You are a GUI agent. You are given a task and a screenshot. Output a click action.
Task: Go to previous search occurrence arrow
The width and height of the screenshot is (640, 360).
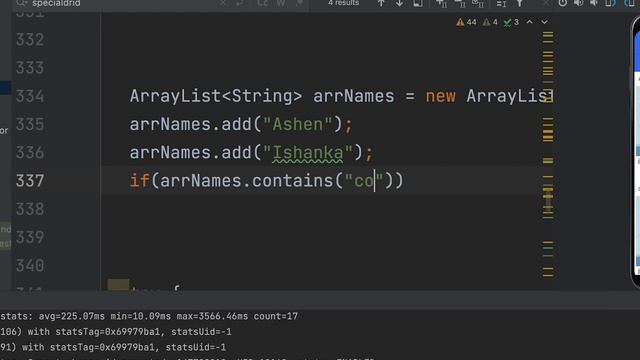[381, 3]
